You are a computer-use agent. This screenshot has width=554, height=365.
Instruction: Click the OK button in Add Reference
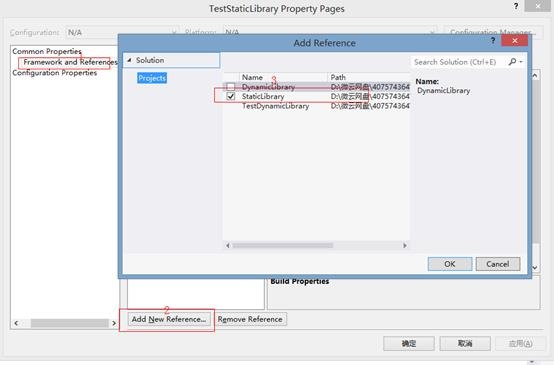[450, 264]
